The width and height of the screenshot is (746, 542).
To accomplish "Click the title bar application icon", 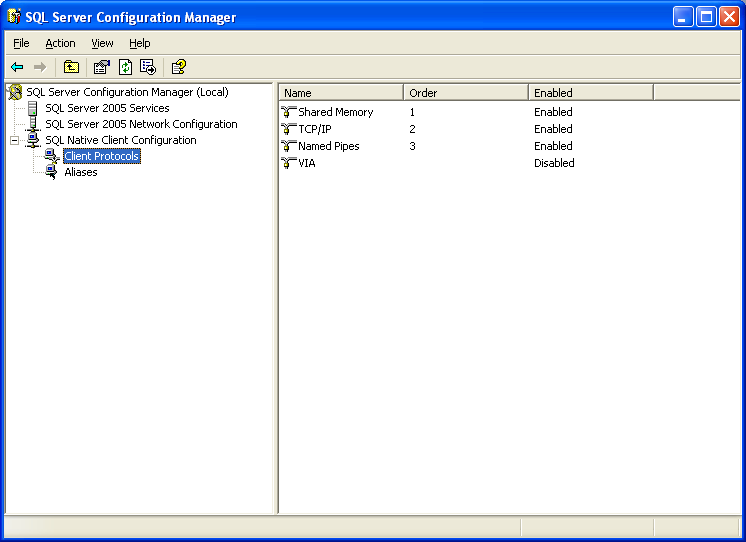I will pos(14,17).
